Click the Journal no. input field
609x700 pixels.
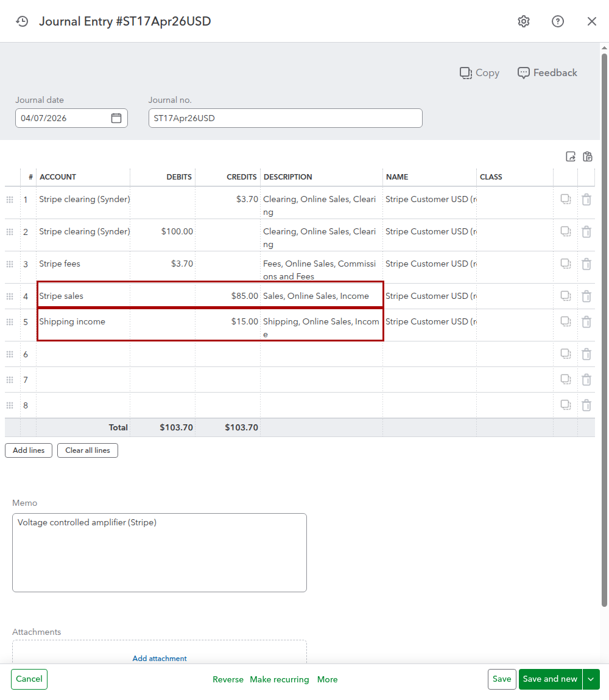pyautogui.click(x=285, y=118)
